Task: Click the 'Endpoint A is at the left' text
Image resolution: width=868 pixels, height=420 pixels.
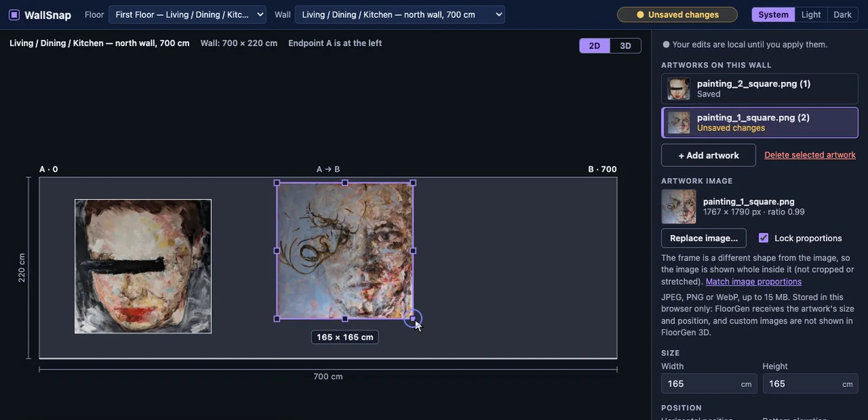Action: point(335,43)
